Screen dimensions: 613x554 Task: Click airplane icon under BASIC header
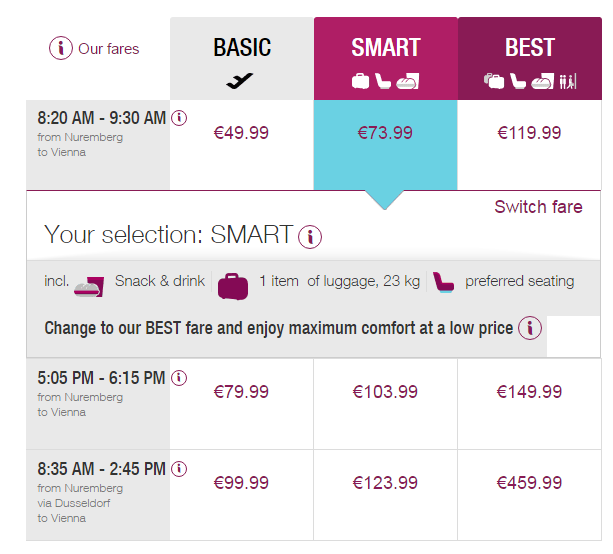(x=240, y=81)
